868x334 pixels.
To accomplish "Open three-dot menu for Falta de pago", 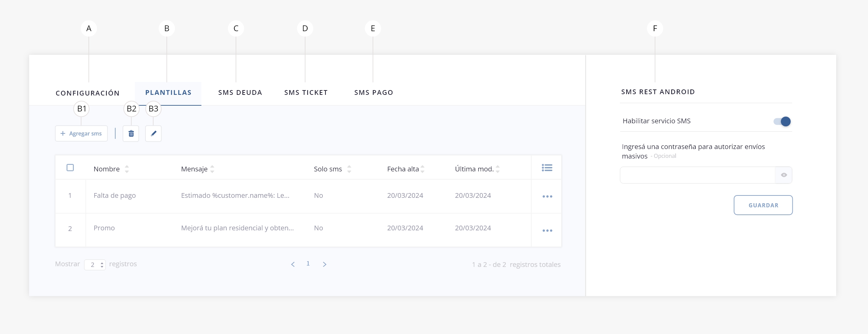I will click(547, 196).
